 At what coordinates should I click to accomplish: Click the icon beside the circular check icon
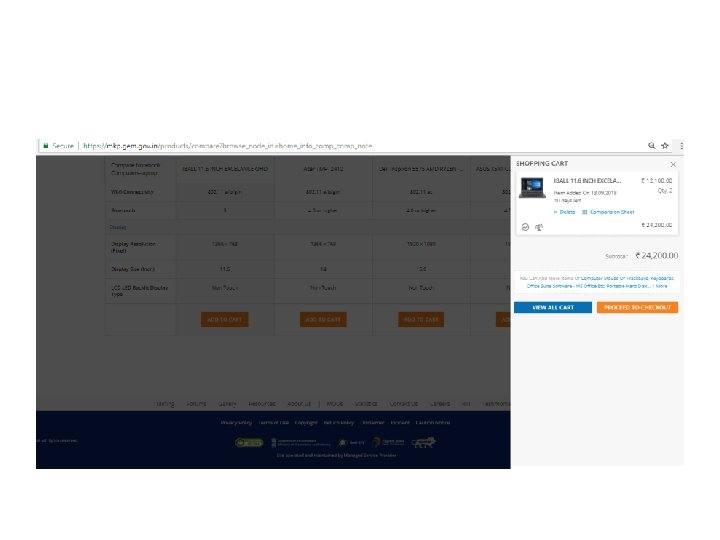pos(539,227)
